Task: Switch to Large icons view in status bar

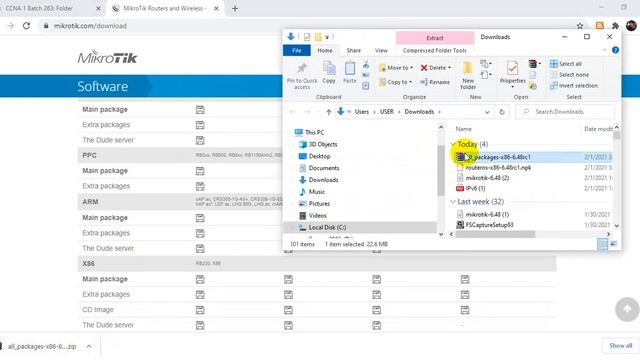Action: coord(613,244)
